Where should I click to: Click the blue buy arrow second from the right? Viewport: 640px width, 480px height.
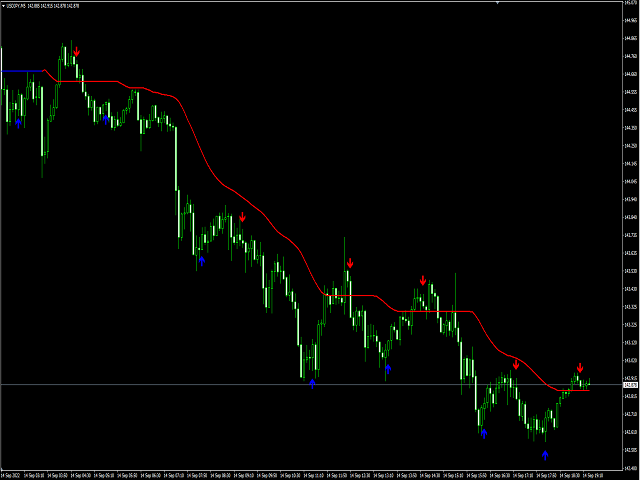(484, 433)
